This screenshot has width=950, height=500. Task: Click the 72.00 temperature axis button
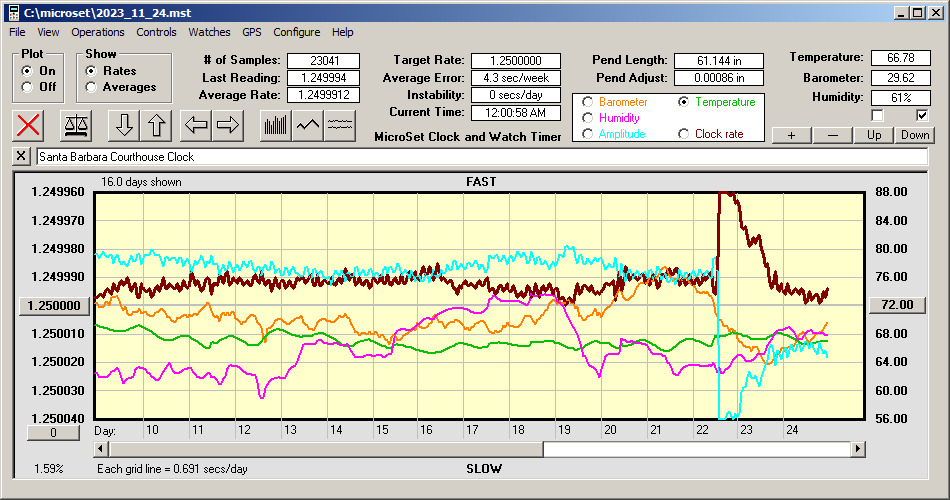(897, 305)
